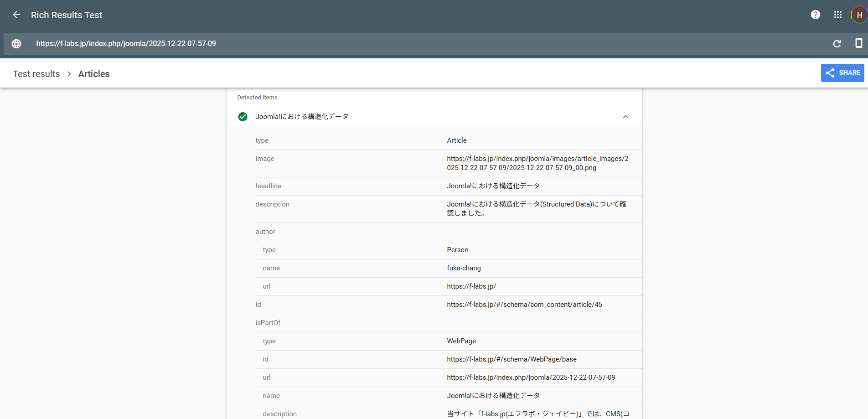Click the smartphone device icon

[858, 43]
